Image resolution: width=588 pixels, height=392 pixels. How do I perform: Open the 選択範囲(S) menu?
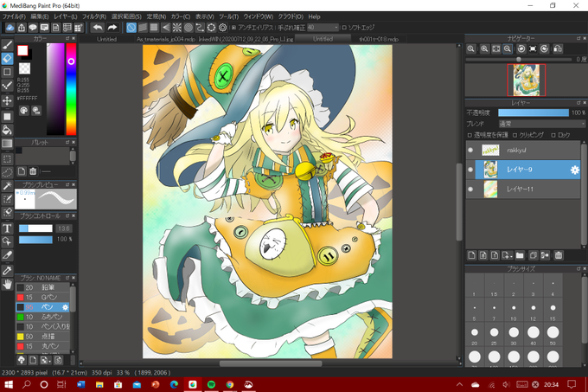pyautogui.click(x=126, y=16)
